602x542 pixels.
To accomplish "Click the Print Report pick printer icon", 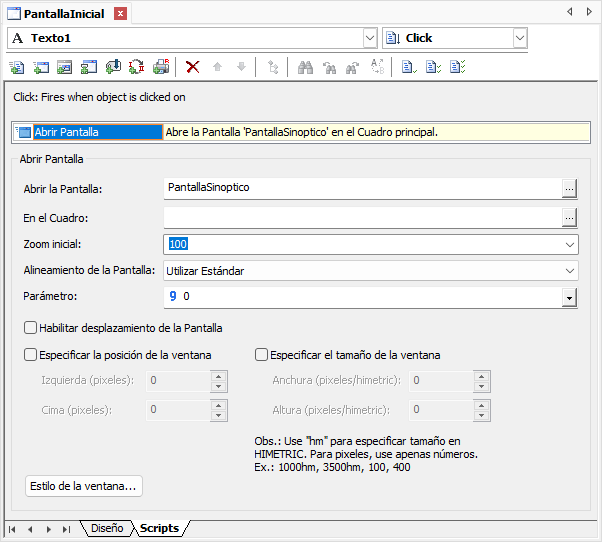I will tap(161, 67).
